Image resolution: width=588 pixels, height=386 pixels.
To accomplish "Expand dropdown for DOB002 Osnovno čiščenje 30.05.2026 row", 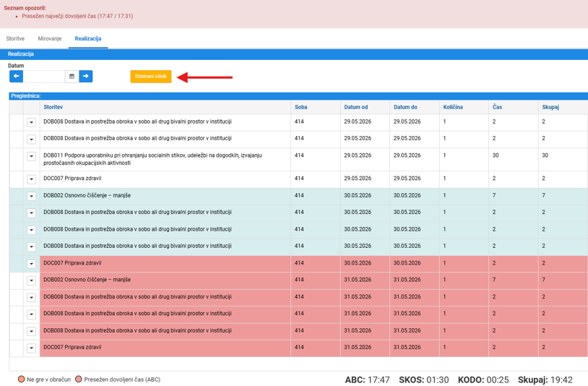I will point(32,196).
